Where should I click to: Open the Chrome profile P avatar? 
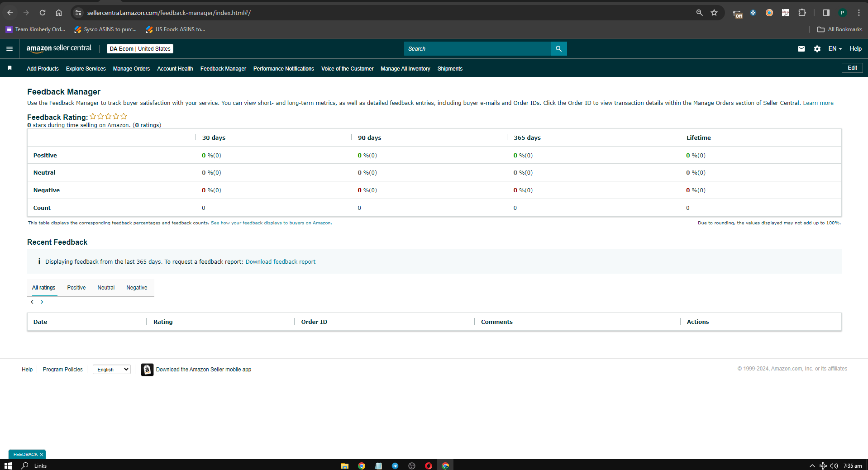[x=842, y=13]
